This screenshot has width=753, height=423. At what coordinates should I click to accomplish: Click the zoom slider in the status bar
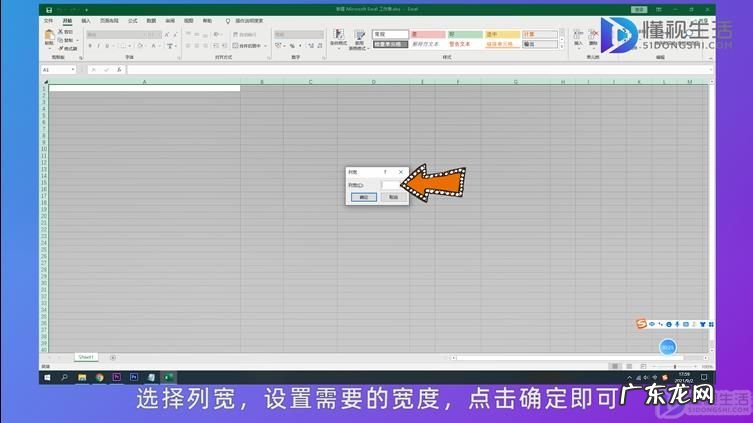[674, 366]
